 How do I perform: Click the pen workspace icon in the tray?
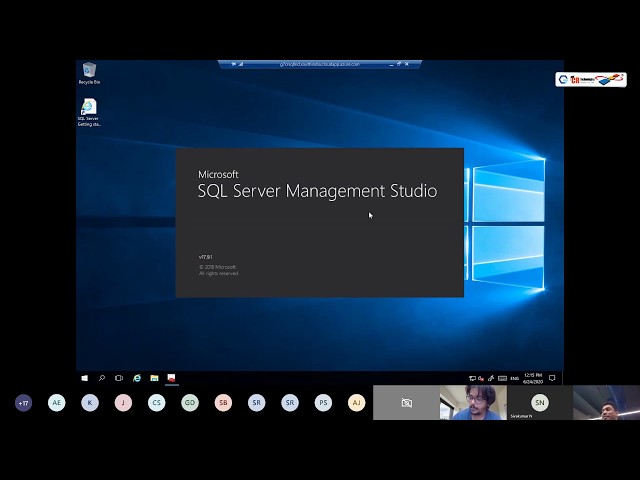pyautogui.click(x=491, y=378)
